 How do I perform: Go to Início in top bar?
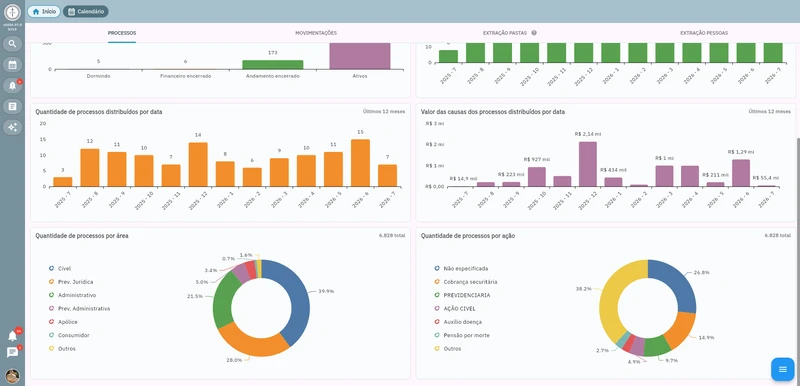(x=44, y=11)
